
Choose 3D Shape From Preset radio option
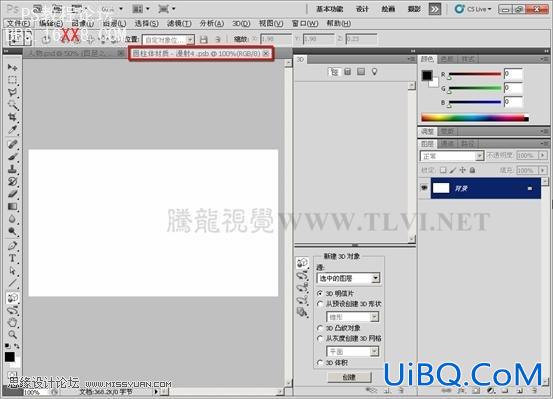tap(320, 303)
